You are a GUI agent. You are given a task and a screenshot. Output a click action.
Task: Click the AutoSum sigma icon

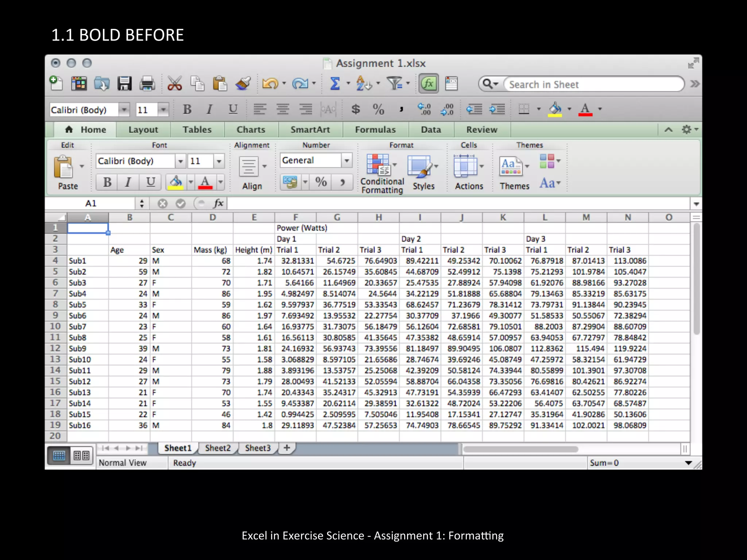click(335, 84)
